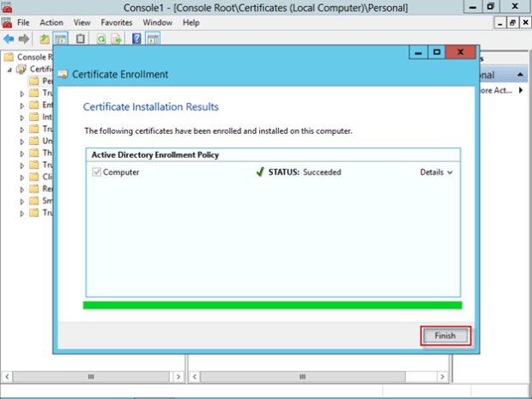The width and height of the screenshot is (532, 399).
Task: Click the green enrollment progress bar
Action: point(272,305)
